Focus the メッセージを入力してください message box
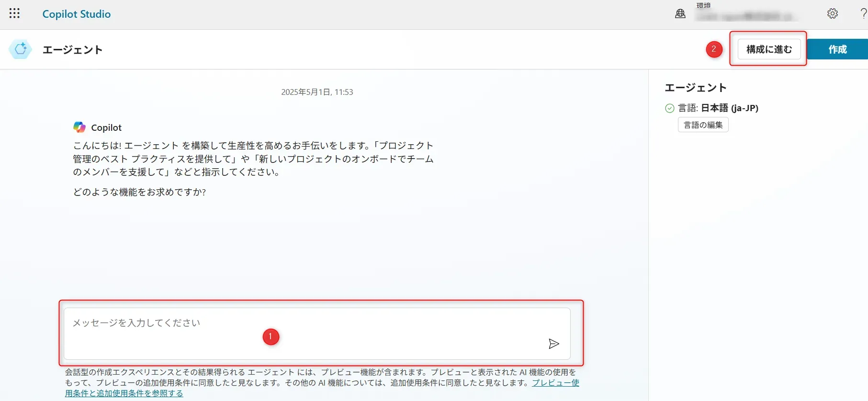Image resolution: width=868 pixels, height=401 pixels. tap(306, 323)
